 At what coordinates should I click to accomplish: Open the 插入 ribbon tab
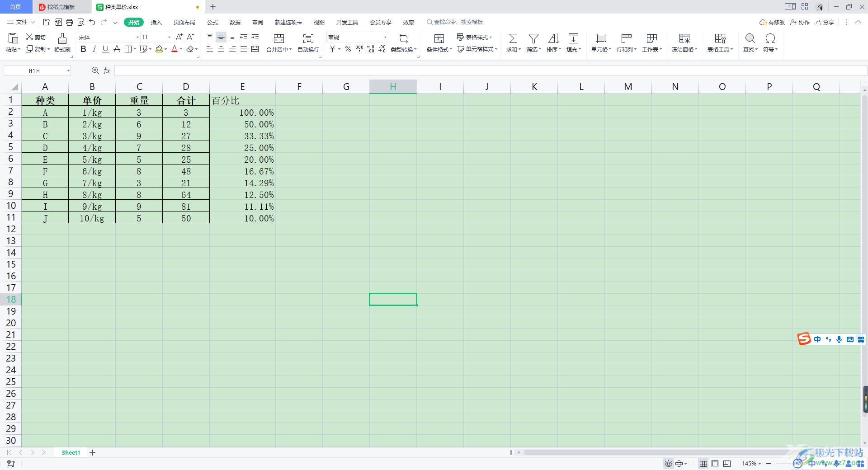coord(156,22)
